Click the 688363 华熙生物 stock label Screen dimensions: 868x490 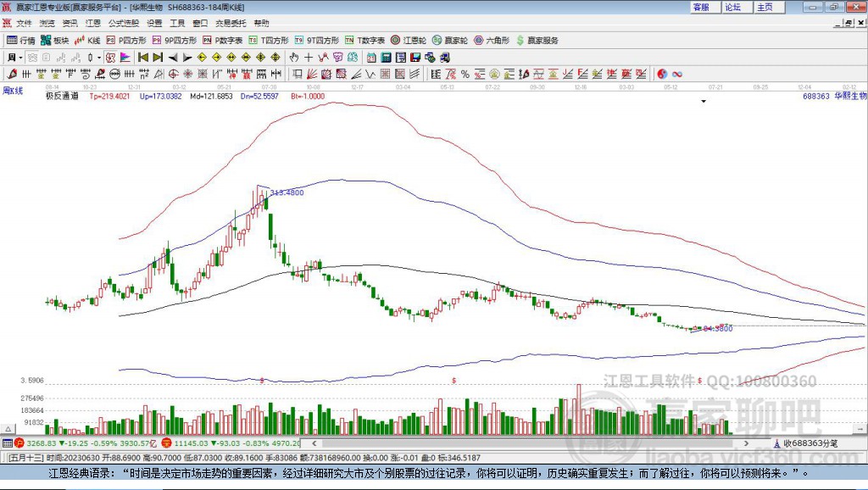pyautogui.click(x=834, y=97)
